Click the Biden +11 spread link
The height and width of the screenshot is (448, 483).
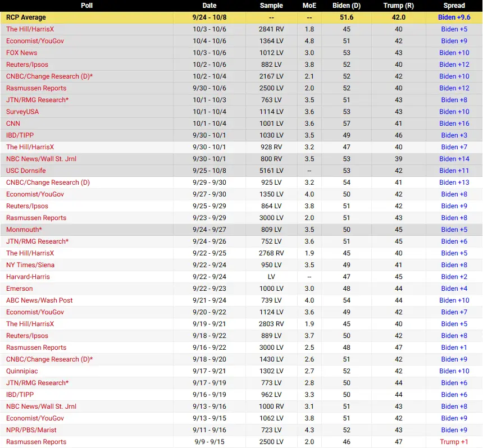pos(454,171)
